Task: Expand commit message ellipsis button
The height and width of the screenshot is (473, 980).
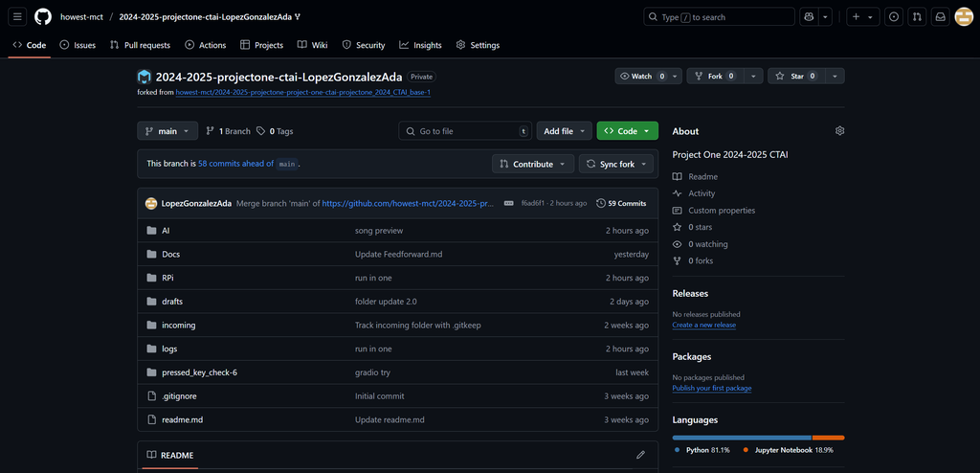Action: click(509, 203)
